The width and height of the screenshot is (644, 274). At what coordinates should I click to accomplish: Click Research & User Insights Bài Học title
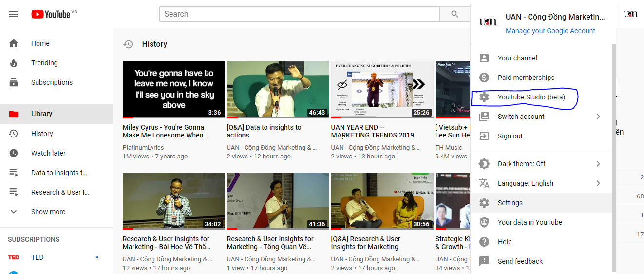tap(167, 243)
